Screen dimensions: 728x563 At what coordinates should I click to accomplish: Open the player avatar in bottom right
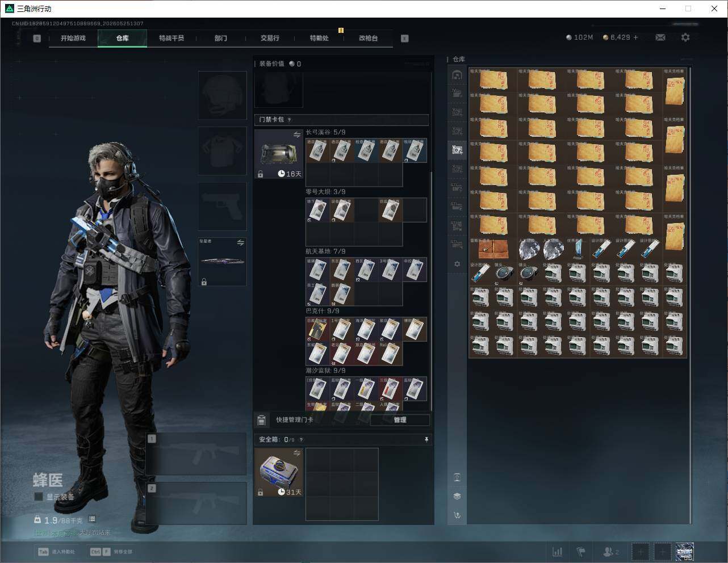(x=684, y=552)
